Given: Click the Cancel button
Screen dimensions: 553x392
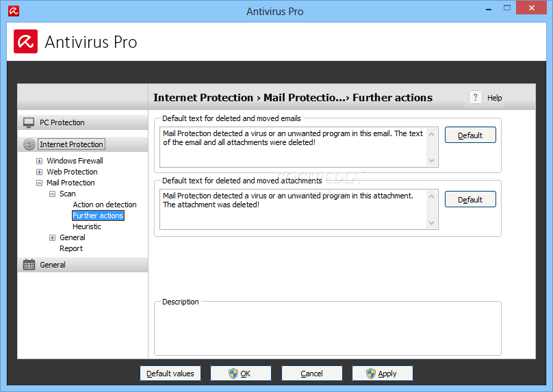Looking at the screenshot, I should click(x=312, y=374).
